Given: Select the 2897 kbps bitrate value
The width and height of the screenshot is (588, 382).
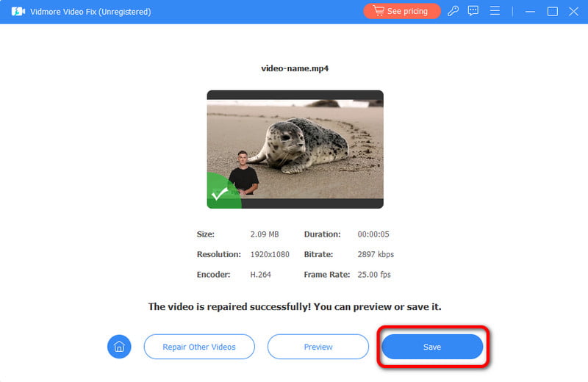Looking at the screenshot, I should click(376, 254).
